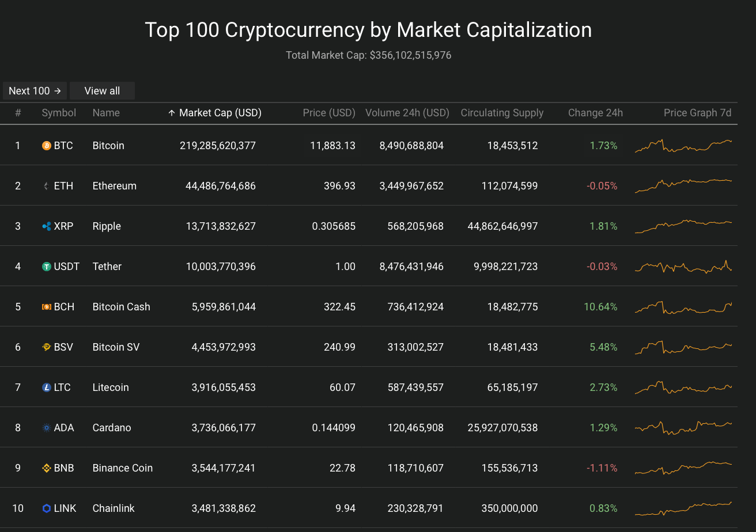Click the Binance Coin BNB icon
This screenshot has height=532, width=756.
coord(47,468)
